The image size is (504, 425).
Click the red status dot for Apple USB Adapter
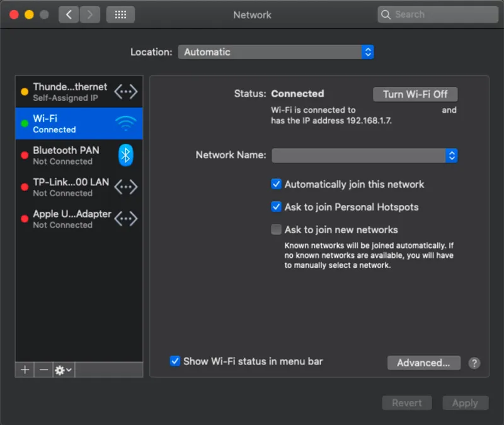[x=25, y=219]
